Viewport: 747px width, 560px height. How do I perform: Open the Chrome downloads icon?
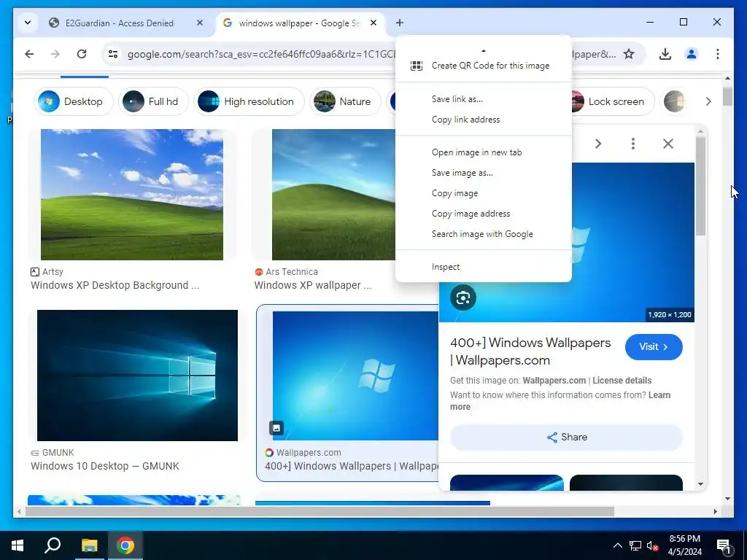(x=665, y=54)
